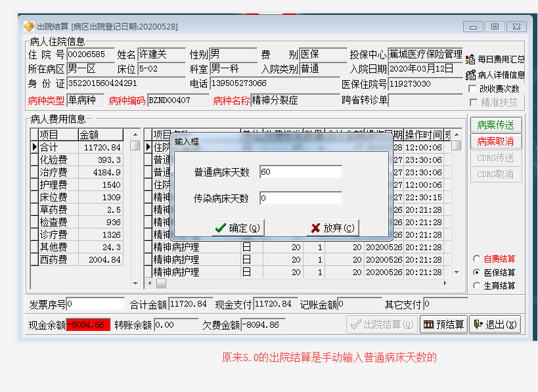
Task: Click the 病种名称 field 精神分裂症
Action: pos(295,100)
